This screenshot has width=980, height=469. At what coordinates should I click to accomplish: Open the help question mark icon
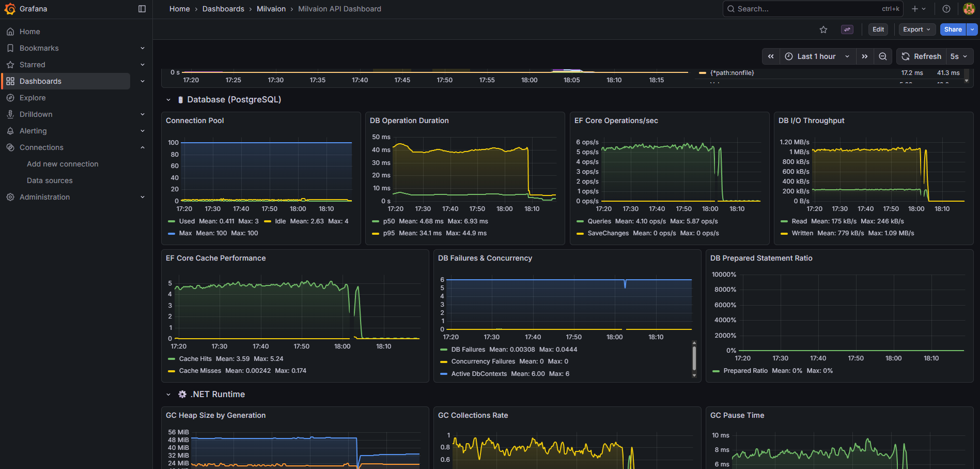(945, 9)
